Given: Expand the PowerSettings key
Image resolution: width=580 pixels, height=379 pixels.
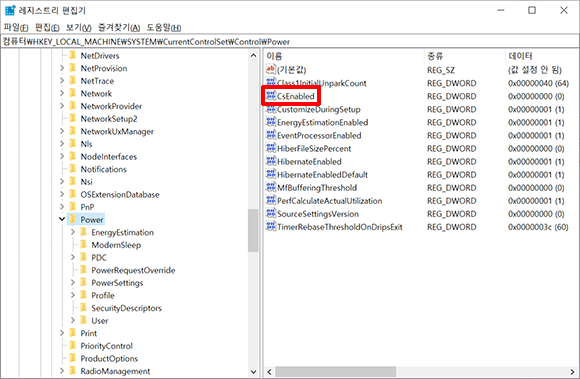Looking at the screenshot, I should pos(72,282).
